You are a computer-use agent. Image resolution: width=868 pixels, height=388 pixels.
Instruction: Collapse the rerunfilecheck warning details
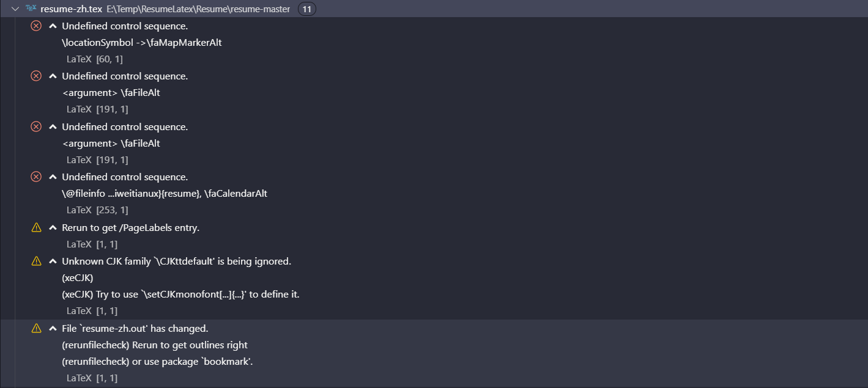[52, 328]
